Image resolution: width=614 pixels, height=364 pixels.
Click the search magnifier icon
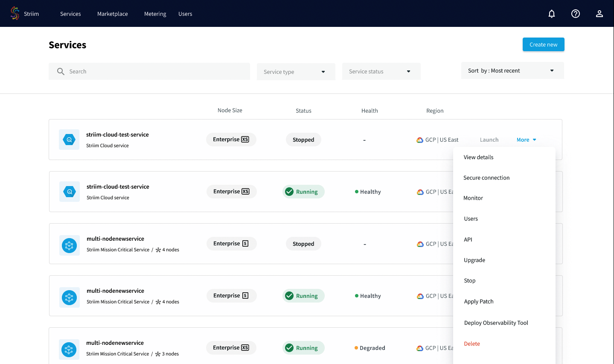coord(61,71)
